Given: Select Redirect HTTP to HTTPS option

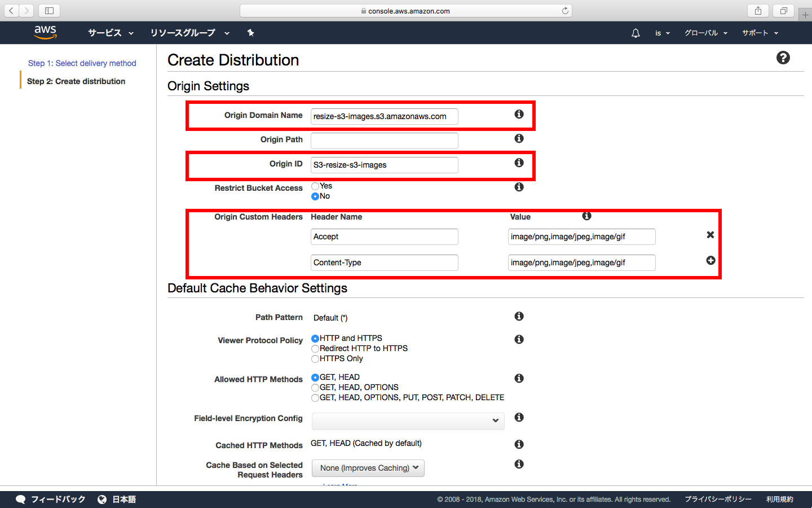Looking at the screenshot, I should point(315,348).
